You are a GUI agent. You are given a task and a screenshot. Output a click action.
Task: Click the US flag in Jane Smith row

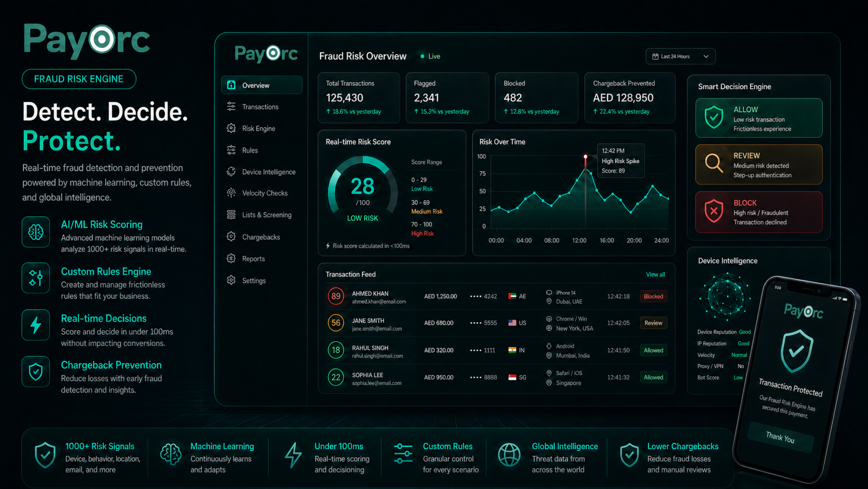pyautogui.click(x=512, y=323)
